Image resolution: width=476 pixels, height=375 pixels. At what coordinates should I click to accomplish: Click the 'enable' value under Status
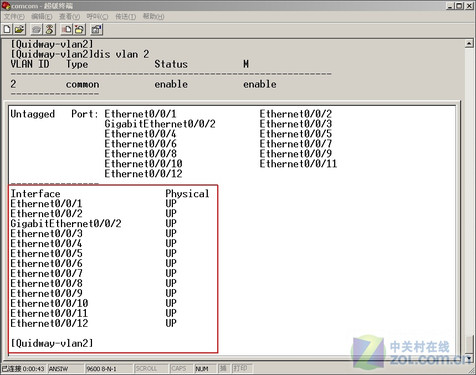tap(171, 84)
